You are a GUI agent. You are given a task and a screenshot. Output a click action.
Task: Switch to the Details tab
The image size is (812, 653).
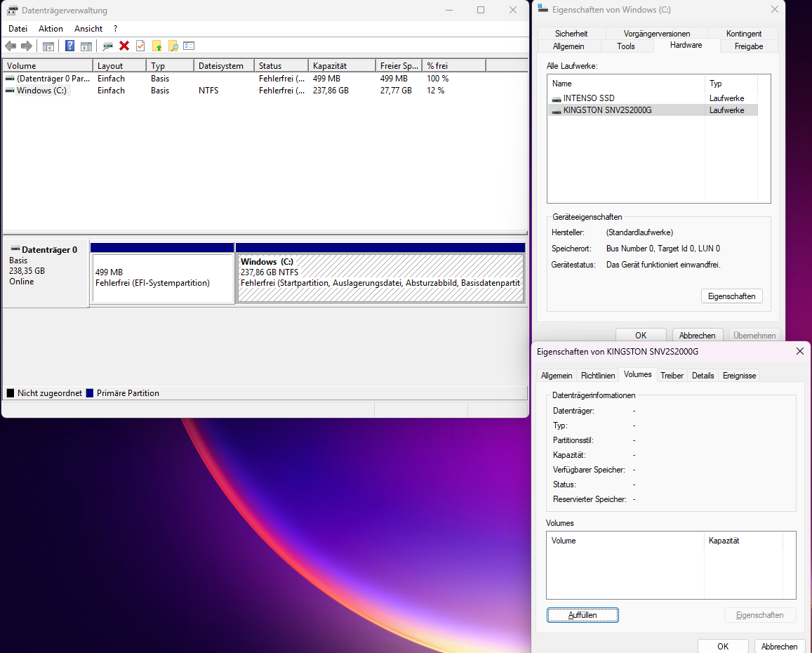[703, 375]
